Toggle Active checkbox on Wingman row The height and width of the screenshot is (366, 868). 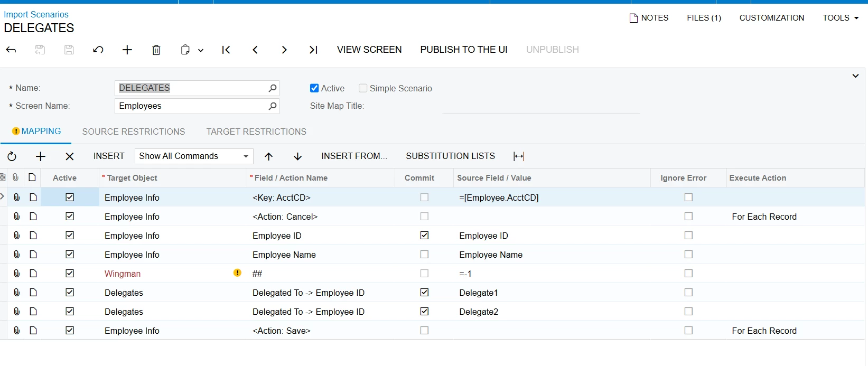pyautogui.click(x=70, y=274)
